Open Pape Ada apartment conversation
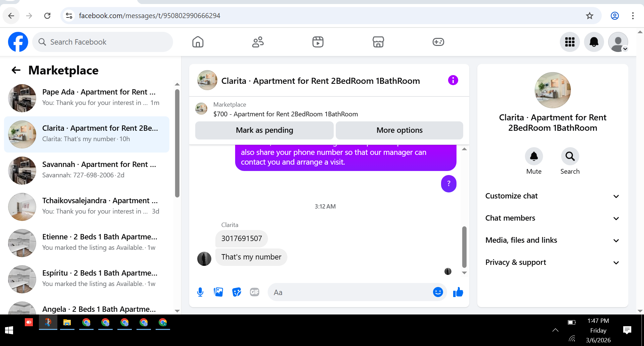The image size is (644, 346). (87, 98)
